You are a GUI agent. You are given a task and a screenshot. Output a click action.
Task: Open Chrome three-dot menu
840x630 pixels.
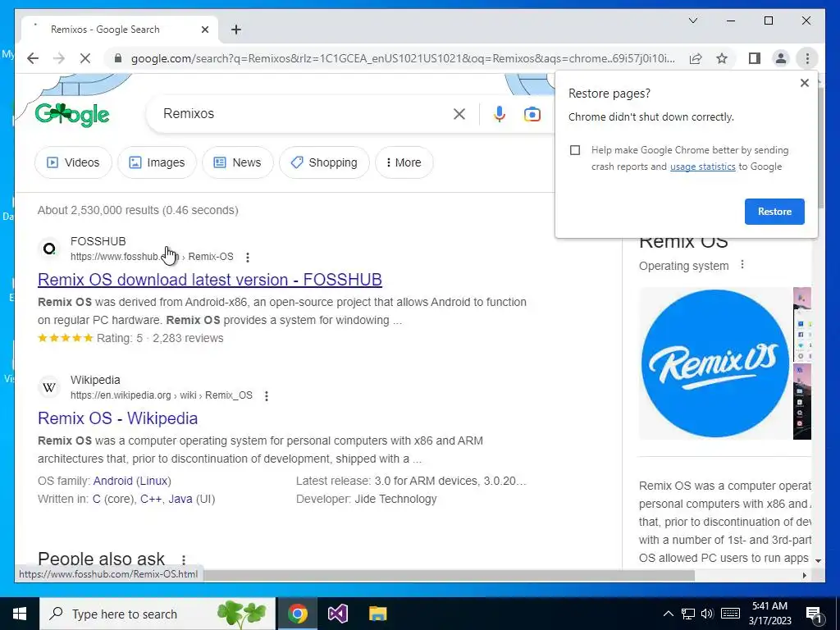[807, 58]
